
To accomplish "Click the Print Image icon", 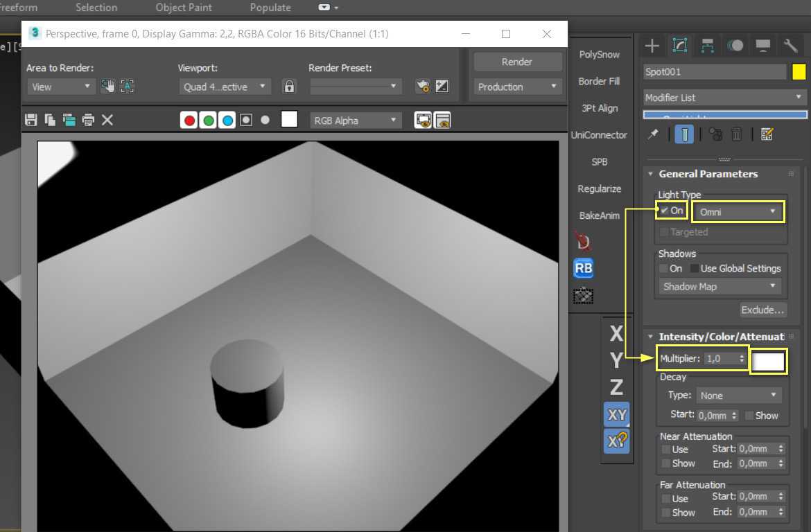I will tap(88, 120).
